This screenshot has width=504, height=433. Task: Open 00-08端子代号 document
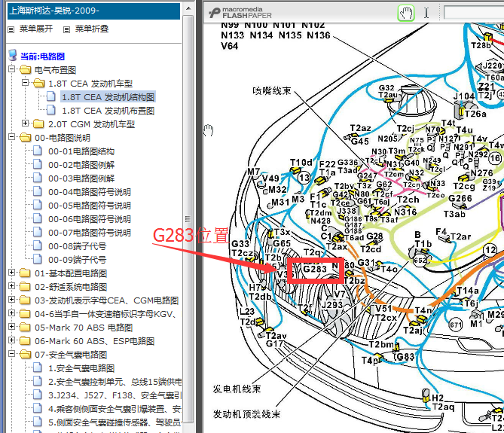click(x=77, y=246)
